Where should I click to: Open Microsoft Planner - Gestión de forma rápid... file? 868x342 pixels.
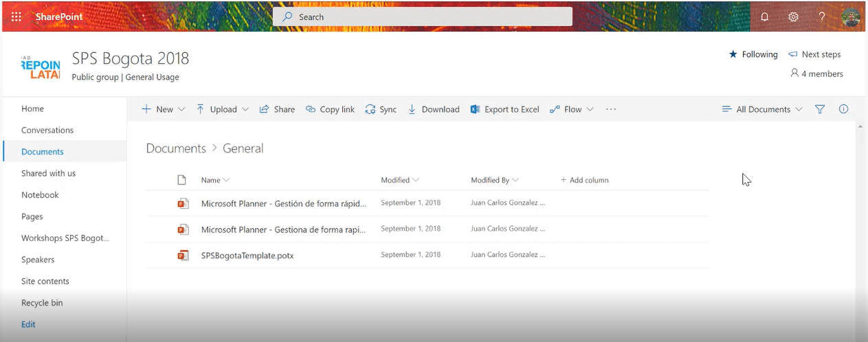283,203
